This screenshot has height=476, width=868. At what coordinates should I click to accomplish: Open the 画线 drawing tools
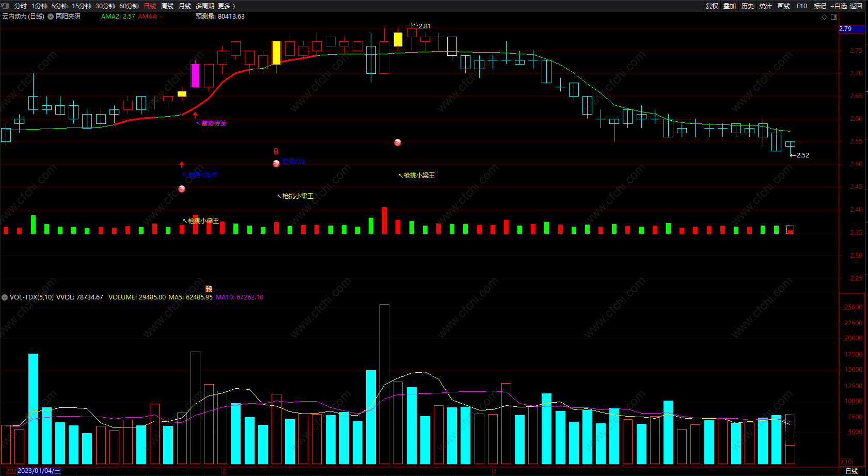784,6
